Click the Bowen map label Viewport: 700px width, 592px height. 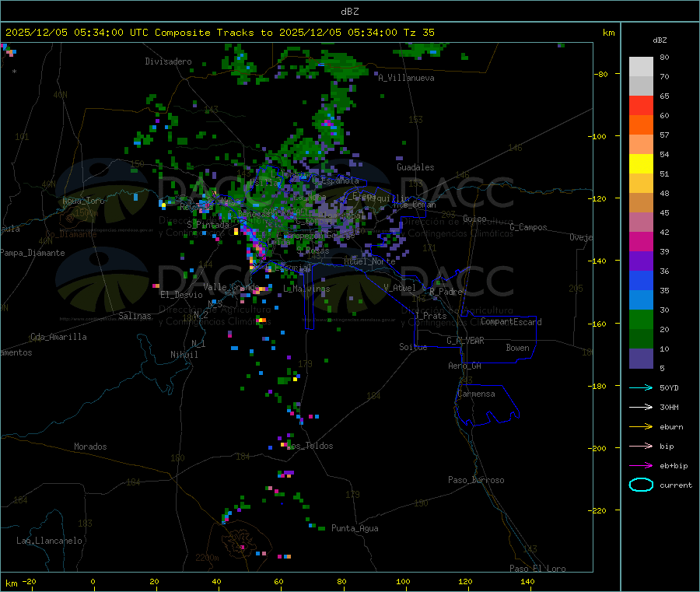click(517, 348)
